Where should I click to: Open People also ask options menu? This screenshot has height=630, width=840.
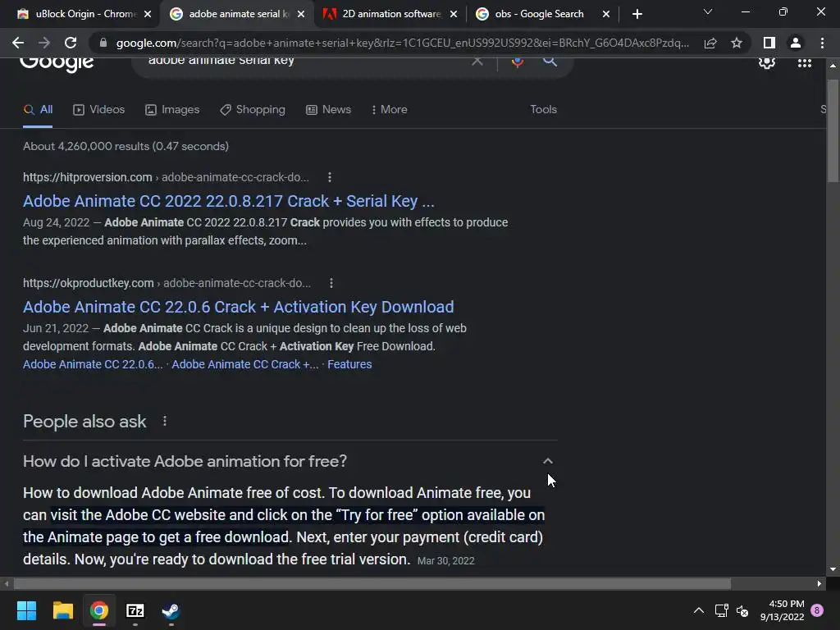coord(165,422)
